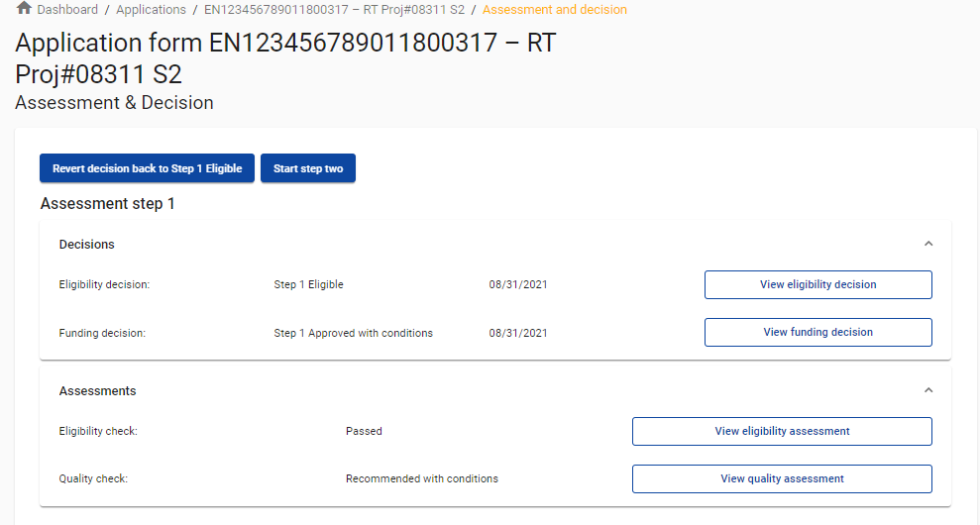Click the Assessments panel header title
Screen dimensions: 980x525
(98, 391)
